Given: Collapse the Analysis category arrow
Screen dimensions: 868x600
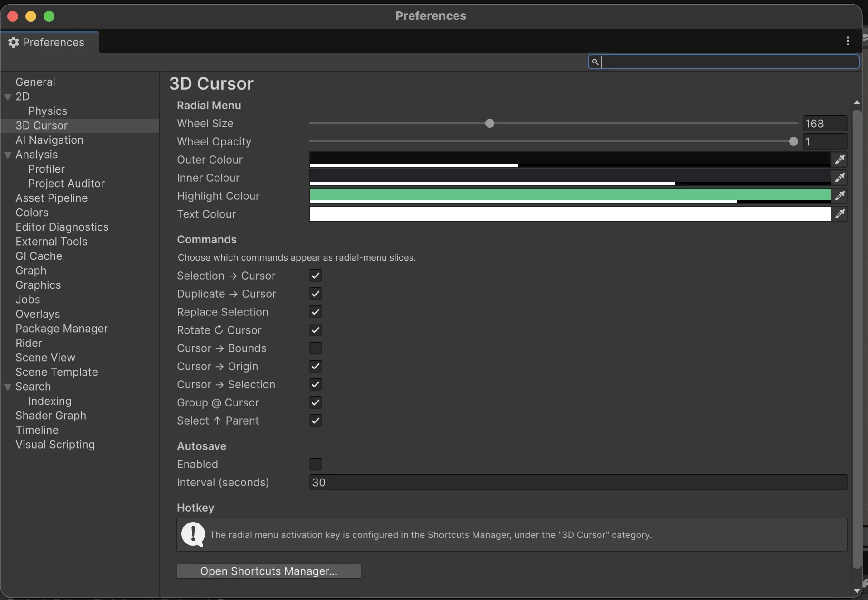Looking at the screenshot, I should point(8,155).
